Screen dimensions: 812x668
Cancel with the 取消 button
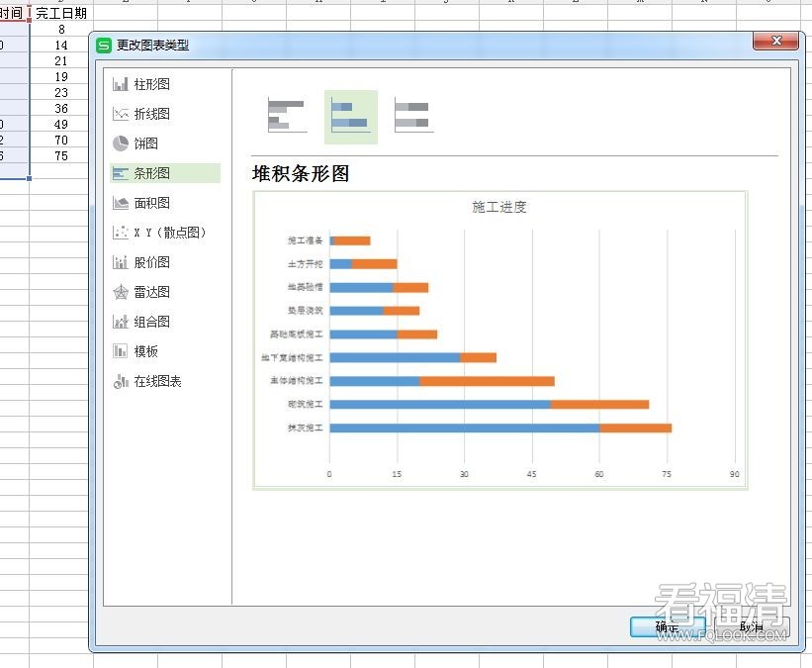click(752, 627)
